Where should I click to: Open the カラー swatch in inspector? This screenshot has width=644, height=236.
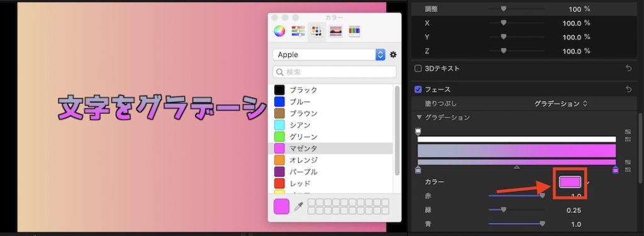[570, 181]
